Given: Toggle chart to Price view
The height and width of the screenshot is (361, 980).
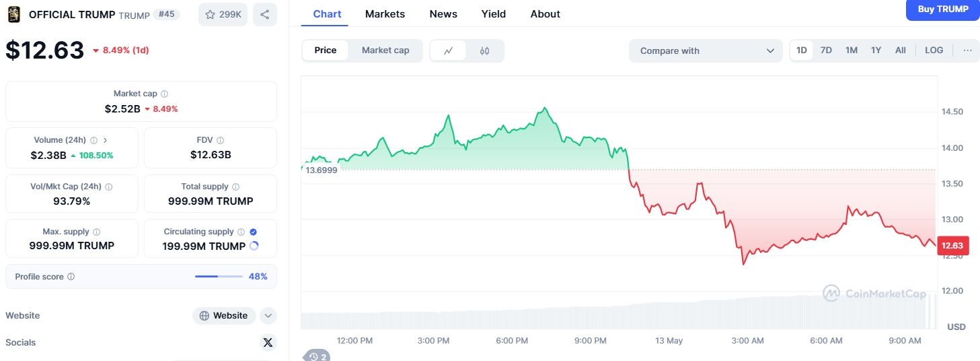Looking at the screenshot, I should pos(326,51).
